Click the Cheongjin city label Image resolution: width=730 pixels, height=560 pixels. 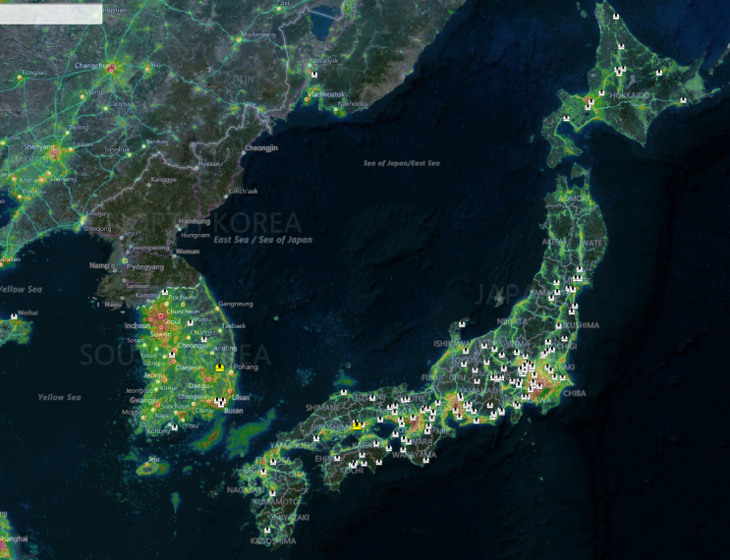click(261, 148)
